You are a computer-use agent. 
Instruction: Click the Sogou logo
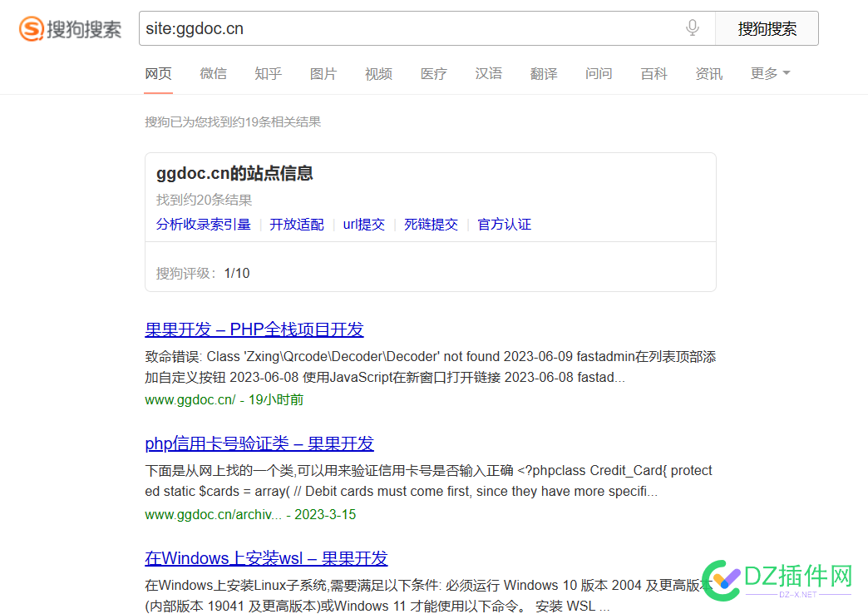coord(71,29)
